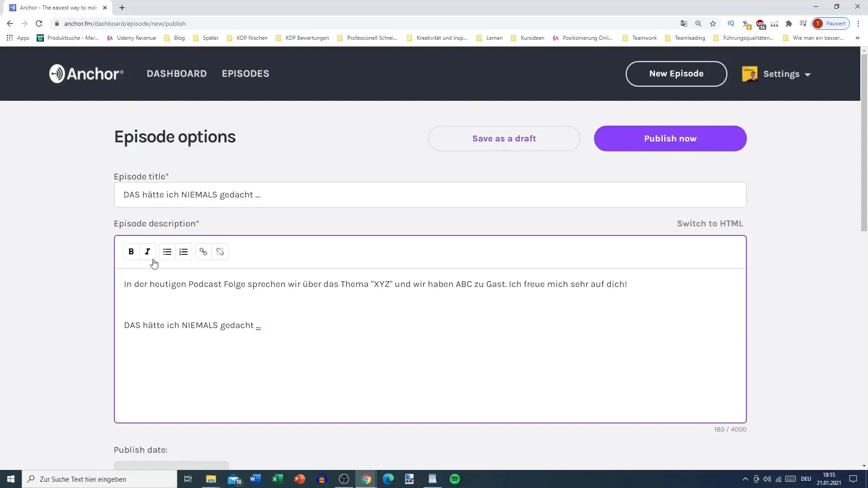The width and height of the screenshot is (868, 488).
Task: Click the Spotify icon in taskbar
Action: click(x=455, y=479)
